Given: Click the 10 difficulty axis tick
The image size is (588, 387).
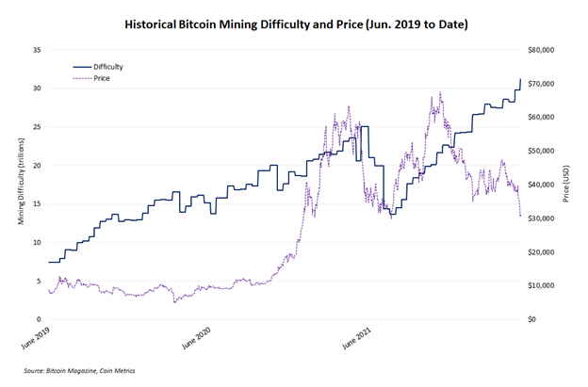Looking at the screenshot, I should point(37,242).
